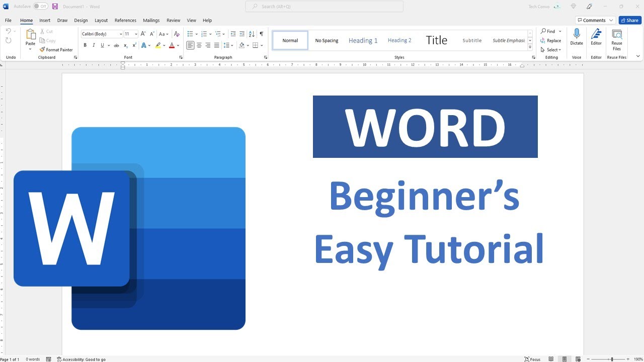This screenshot has width=644, height=362.
Task: Open the Mailings tab
Action: tap(151, 21)
